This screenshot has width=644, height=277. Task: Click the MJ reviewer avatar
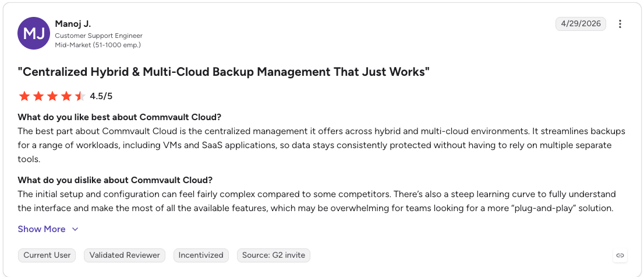tap(34, 33)
